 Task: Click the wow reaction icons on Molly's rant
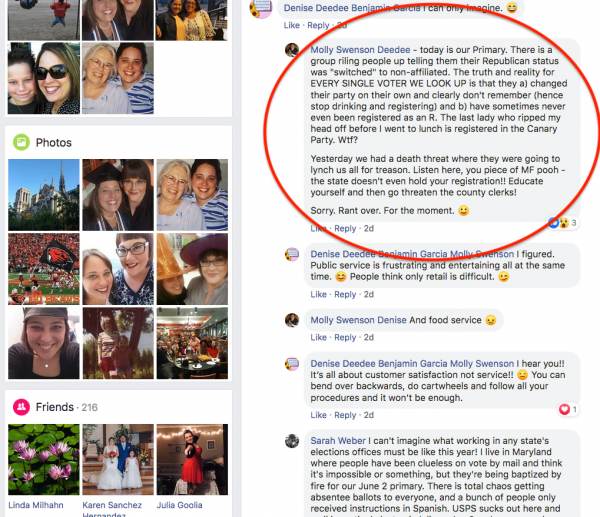559,222
